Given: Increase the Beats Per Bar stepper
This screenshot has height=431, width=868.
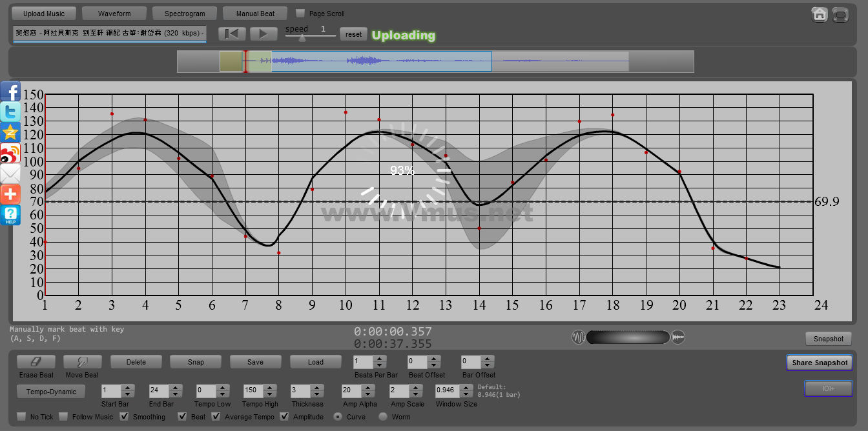Looking at the screenshot, I should (x=380, y=359).
